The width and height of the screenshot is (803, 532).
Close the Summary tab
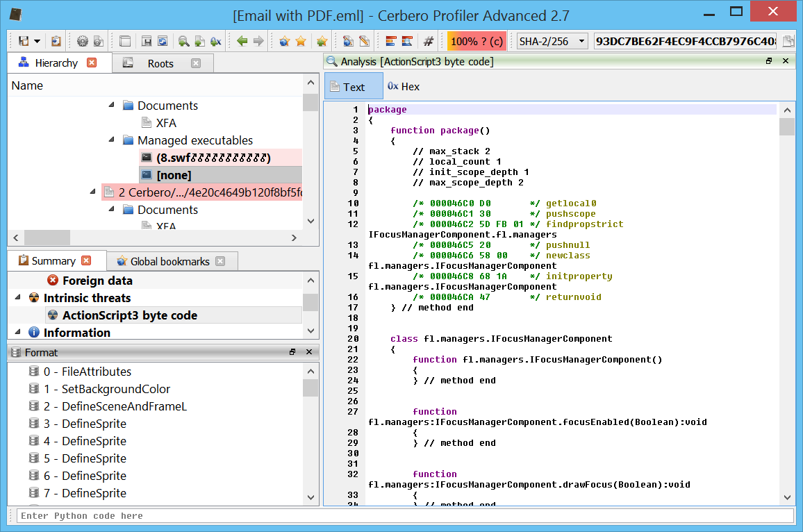[x=87, y=260]
